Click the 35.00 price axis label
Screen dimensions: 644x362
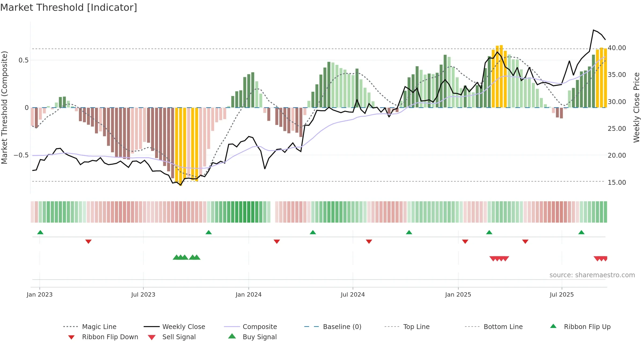[x=617, y=75]
